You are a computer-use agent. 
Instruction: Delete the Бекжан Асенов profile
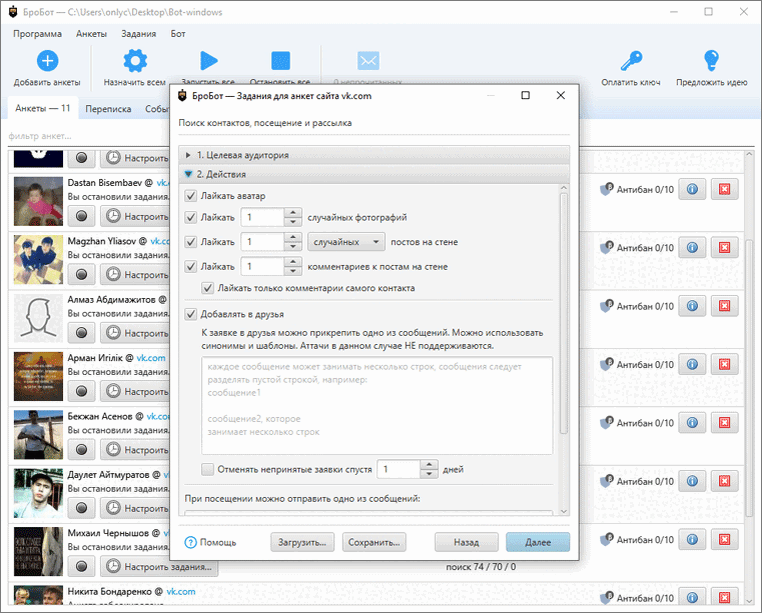(x=724, y=422)
